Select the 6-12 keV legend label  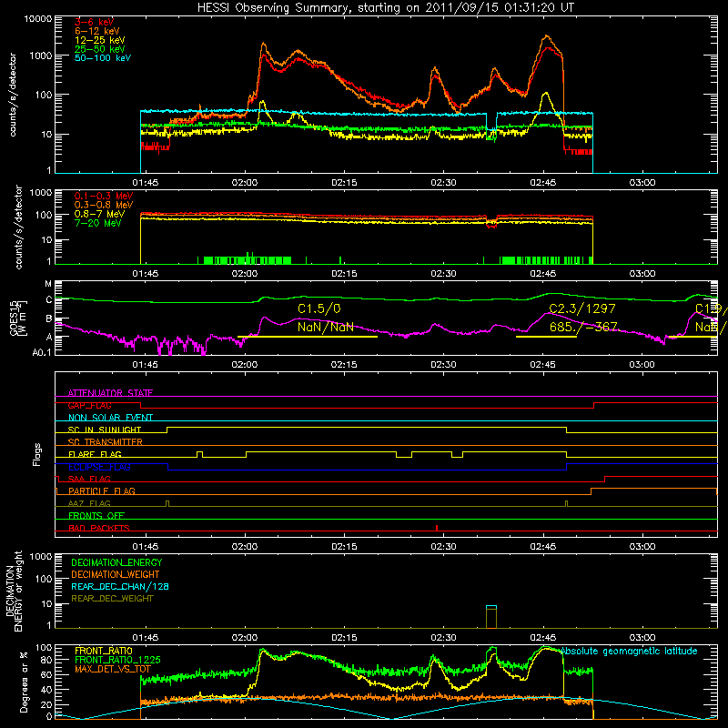[x=97, y=31]
